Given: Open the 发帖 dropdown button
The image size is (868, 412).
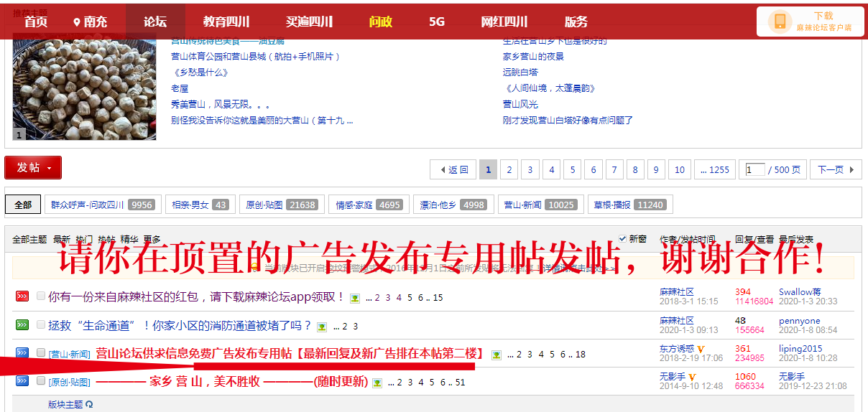Looking at the screenshot, I should click(x=33, y=167).
